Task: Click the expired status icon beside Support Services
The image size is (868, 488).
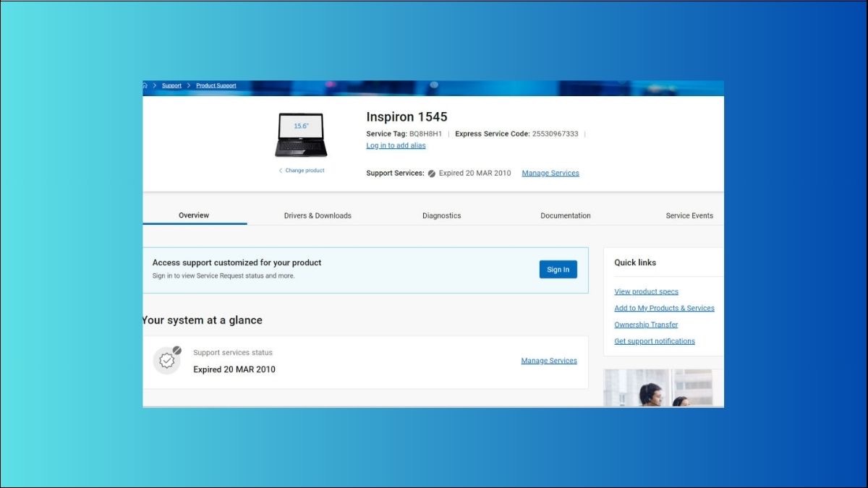Action: tap(432, 174)
